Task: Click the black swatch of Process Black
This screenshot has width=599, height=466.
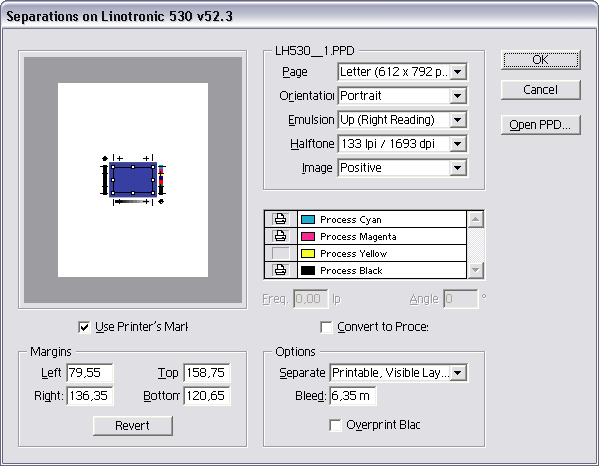Action: tap(308, 270)
